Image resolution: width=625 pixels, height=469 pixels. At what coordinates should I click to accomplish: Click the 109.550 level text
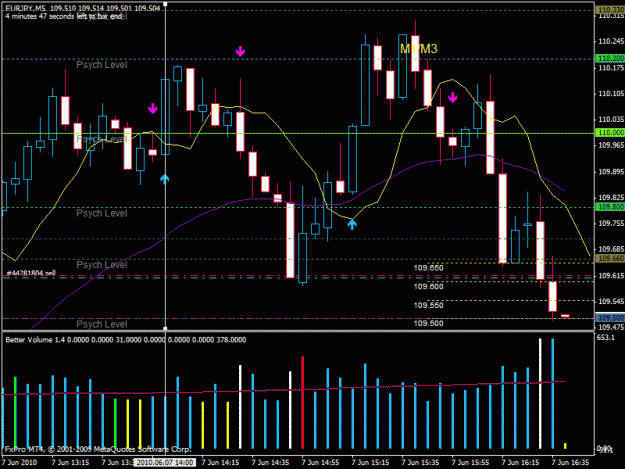pyautogui.click(x=428, y=305)
